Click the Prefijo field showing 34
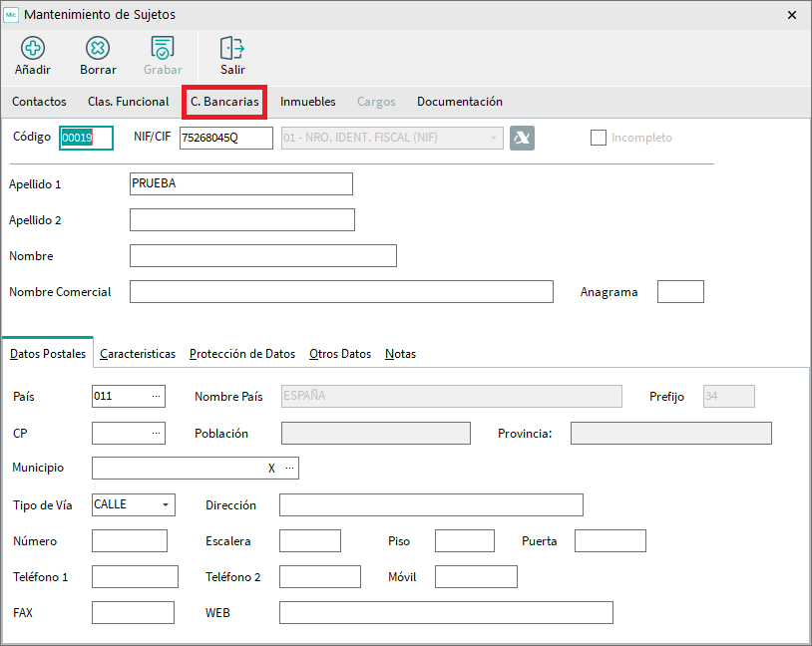This screenshot has height=646, width=812. click(x=728, y=396)
